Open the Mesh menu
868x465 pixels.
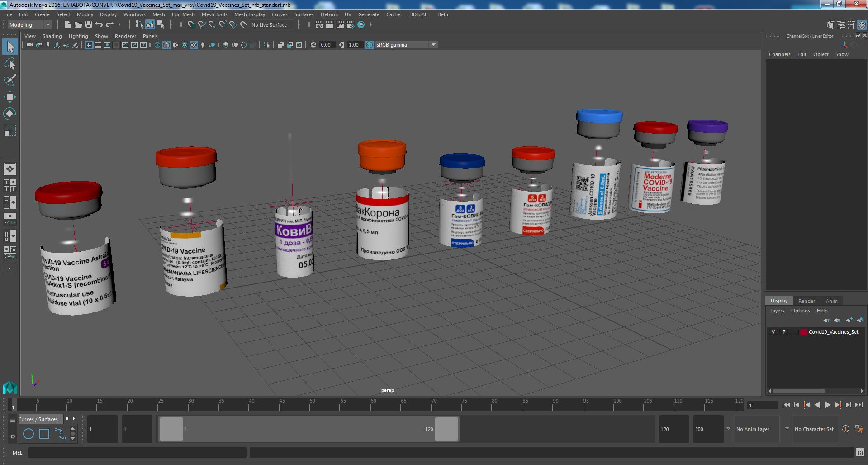point(158,14)
